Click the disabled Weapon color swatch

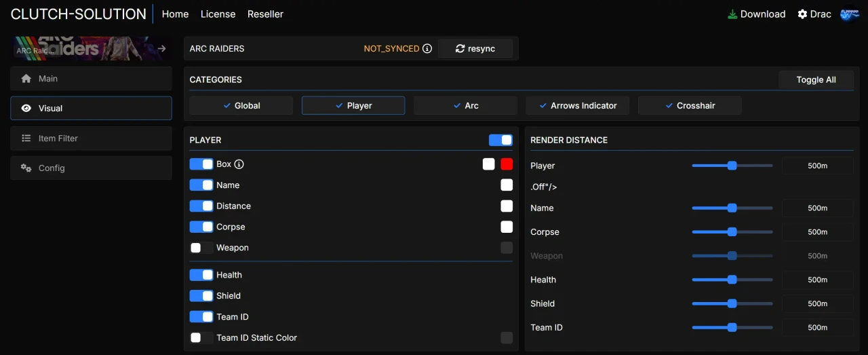507,248
